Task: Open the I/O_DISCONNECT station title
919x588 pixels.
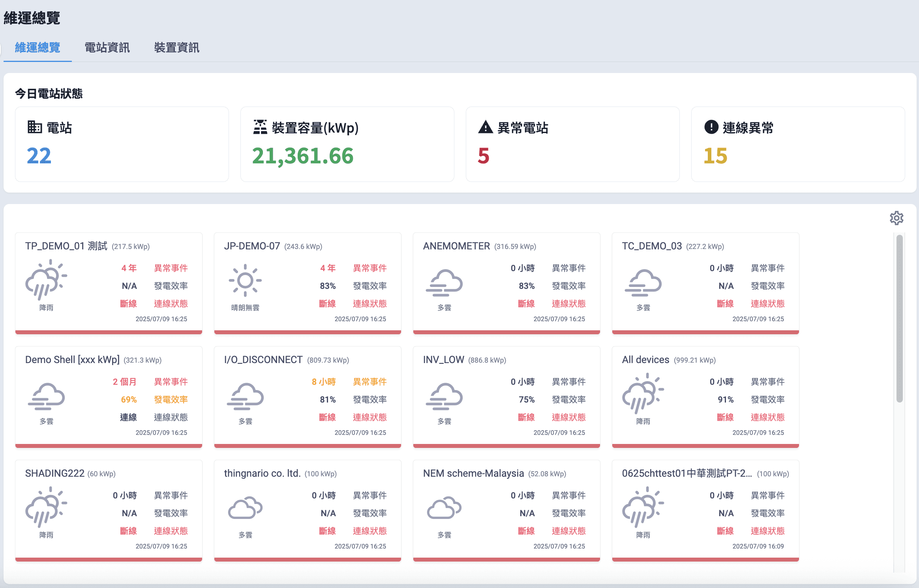Action: click(263, 360)
